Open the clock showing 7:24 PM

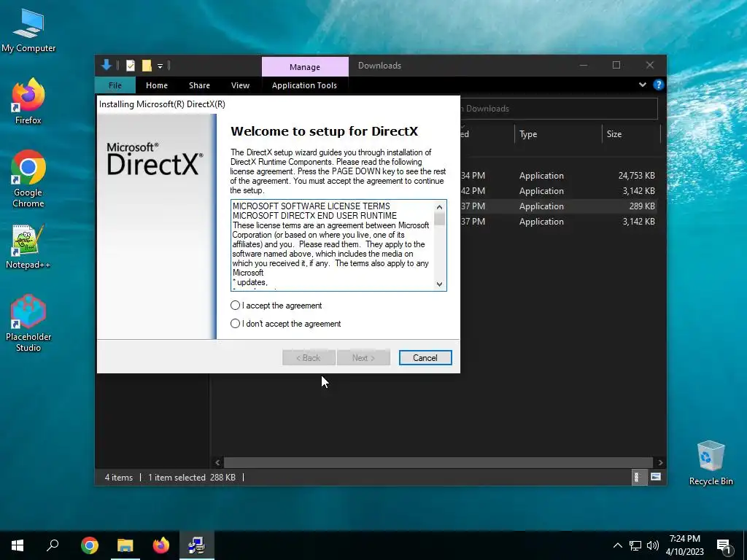(684, 545)
